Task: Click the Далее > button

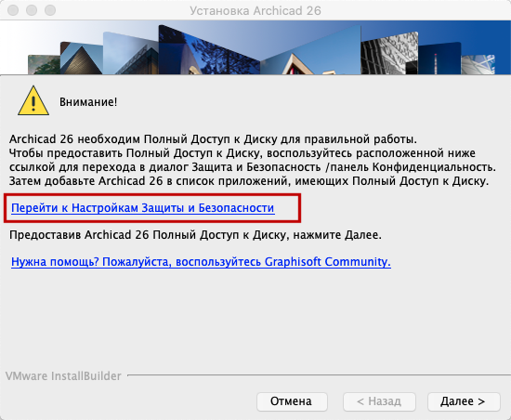Action: coord(464,401)
